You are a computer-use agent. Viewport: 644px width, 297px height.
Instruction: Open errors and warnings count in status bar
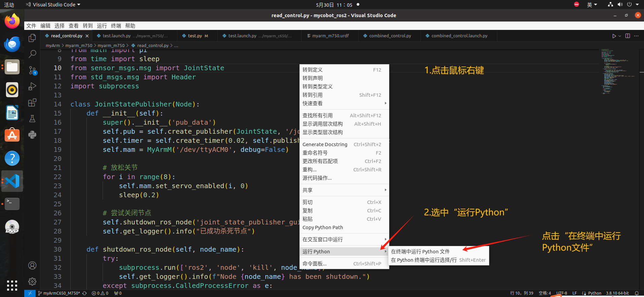tap(100, 293)
